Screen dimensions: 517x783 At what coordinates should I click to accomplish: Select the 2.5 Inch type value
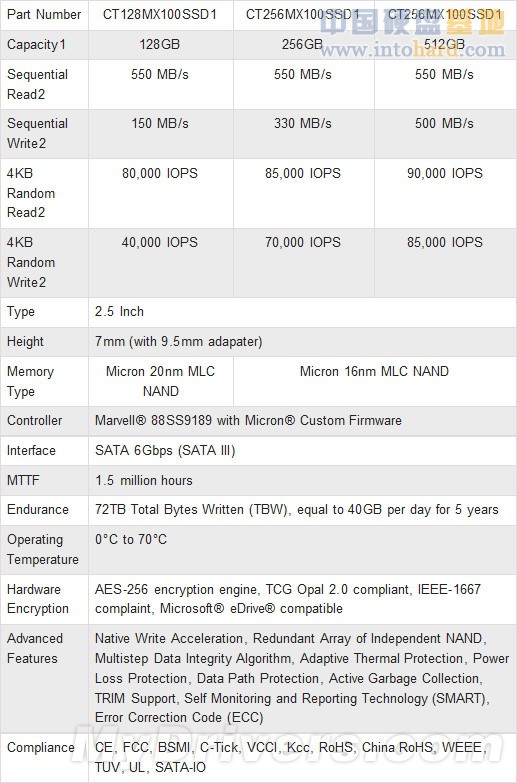coord(119,312)
